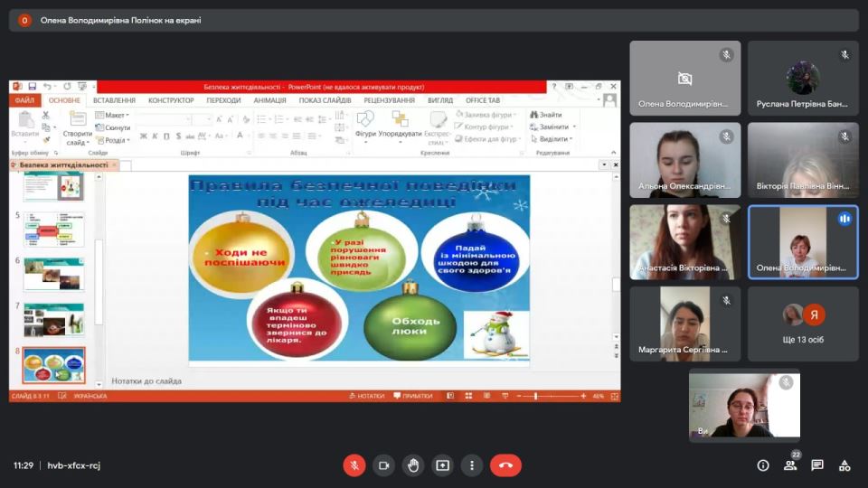The height and width of the screenshot is (488, 868).
Task: Click Start From Beginning quick access icon
Action: coord(82,87)
